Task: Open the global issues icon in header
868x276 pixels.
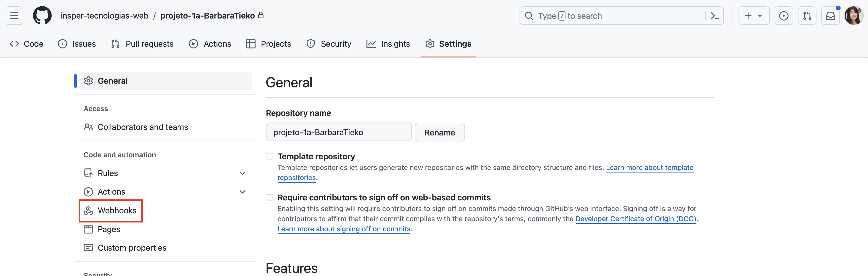Action: pyautogui.click(x=783, y=16)
